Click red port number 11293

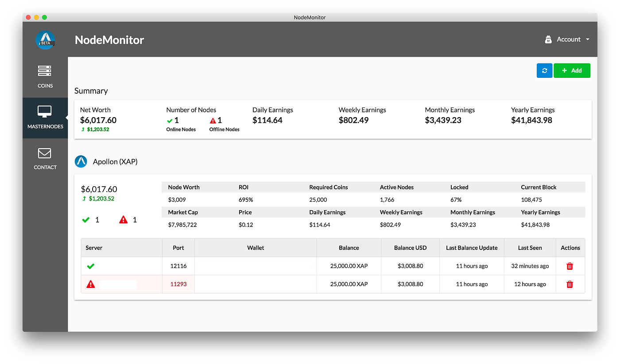[x=178, y=284]
